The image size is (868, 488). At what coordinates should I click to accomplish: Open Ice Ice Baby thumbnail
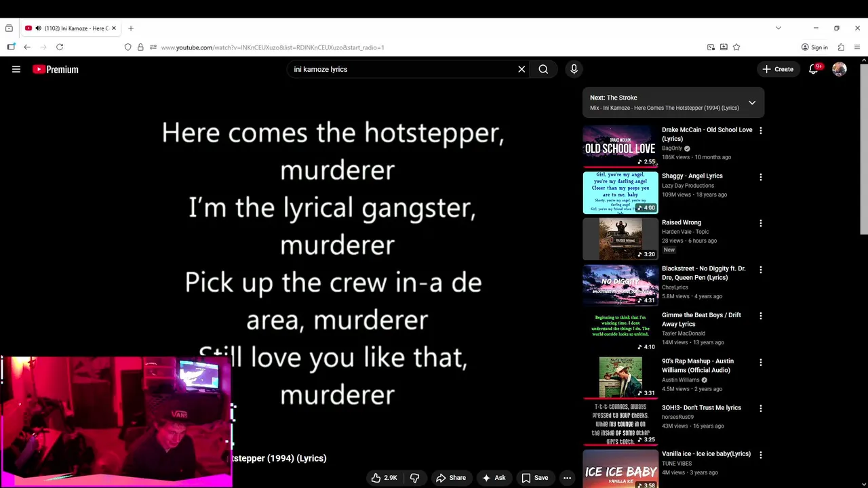(620, 469)
